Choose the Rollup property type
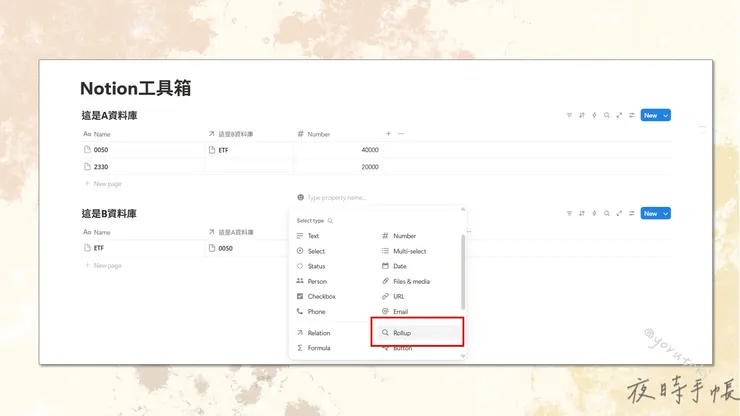Viewport: 740px width, 416px height. (x=419, y=333)
